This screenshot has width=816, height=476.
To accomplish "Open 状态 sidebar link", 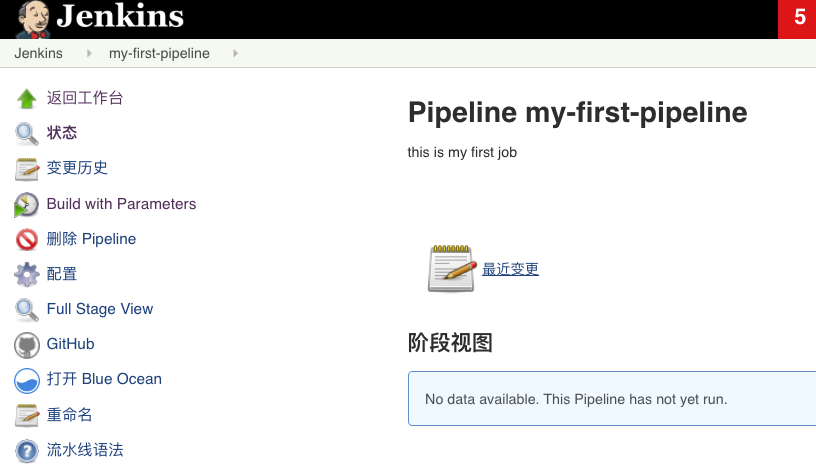I will coord(62,133).
